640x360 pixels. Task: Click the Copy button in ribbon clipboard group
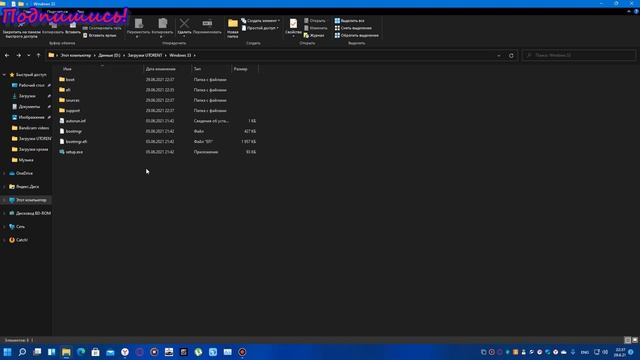pos(53,28)
